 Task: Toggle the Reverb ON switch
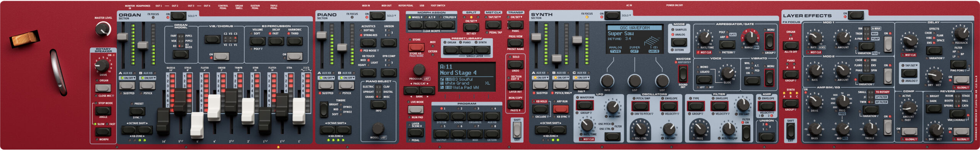(x=961, y=131)
